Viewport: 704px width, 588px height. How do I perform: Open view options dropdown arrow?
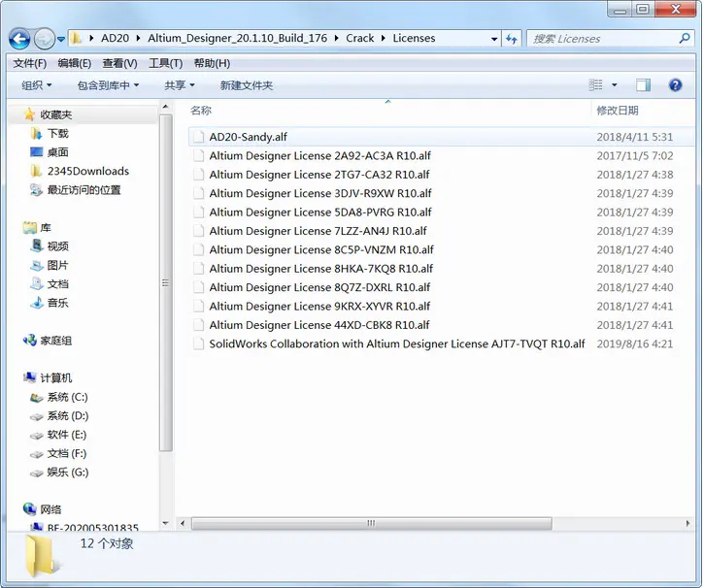point(615,84)
